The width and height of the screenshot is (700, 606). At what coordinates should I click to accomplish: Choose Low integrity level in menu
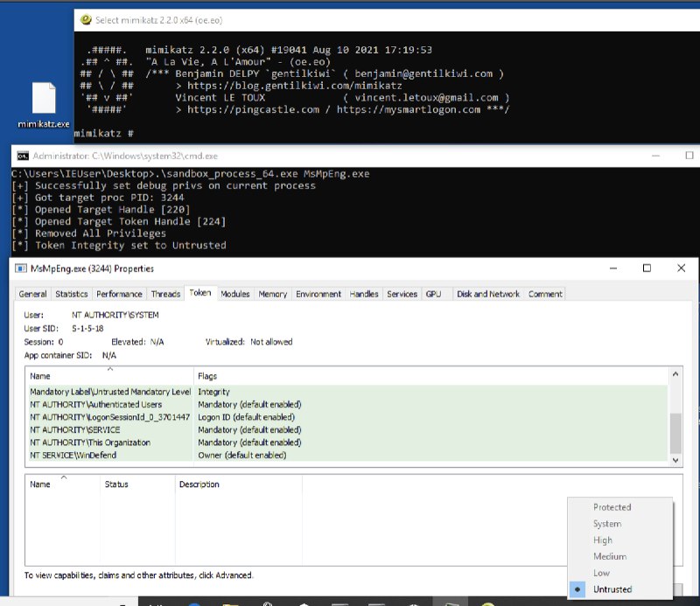620,573
